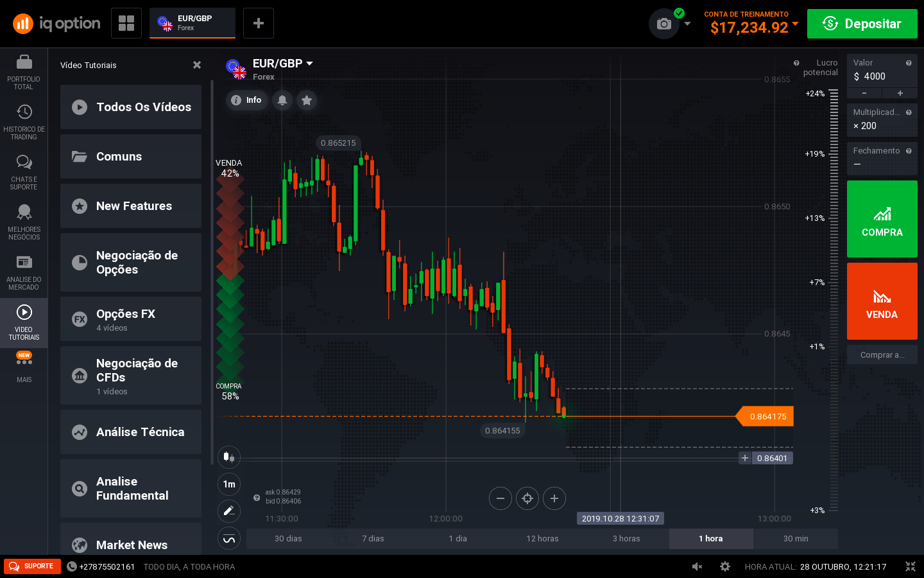Expand the training account balance dropdown

tap(796, 24)
